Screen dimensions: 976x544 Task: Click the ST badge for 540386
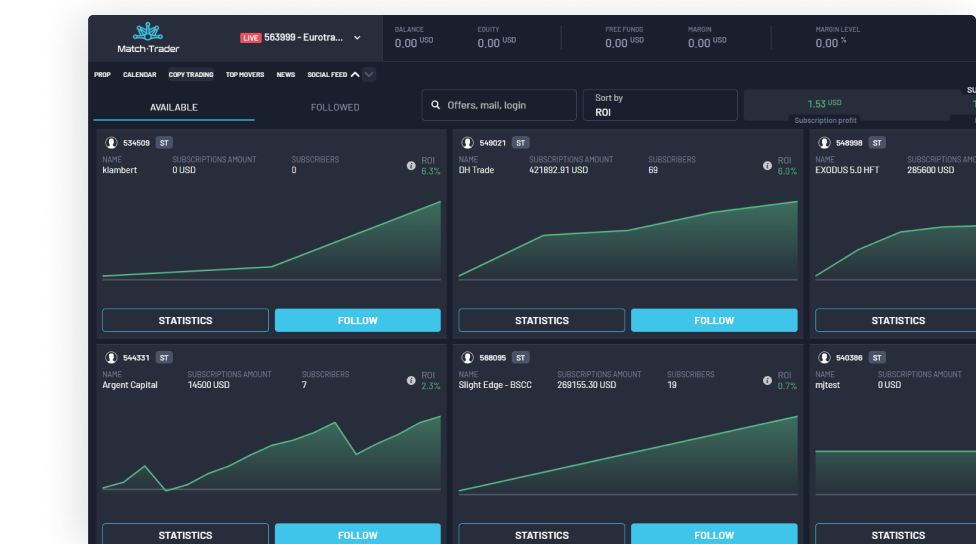click(x=877, y=358)
